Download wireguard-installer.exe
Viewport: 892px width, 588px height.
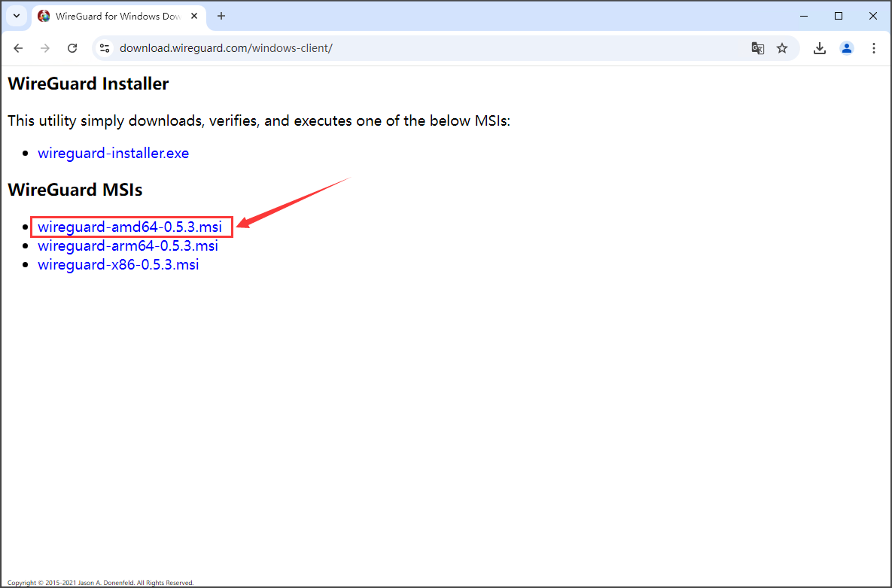[113, 153]
